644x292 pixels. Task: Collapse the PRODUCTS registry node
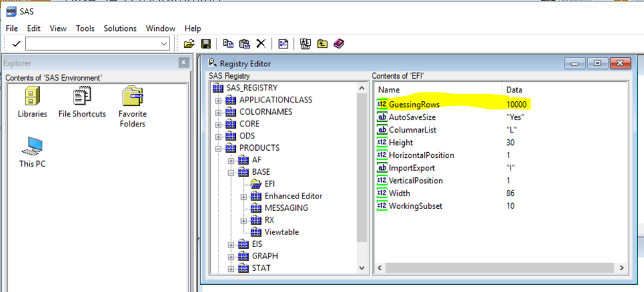pos(218,148)
